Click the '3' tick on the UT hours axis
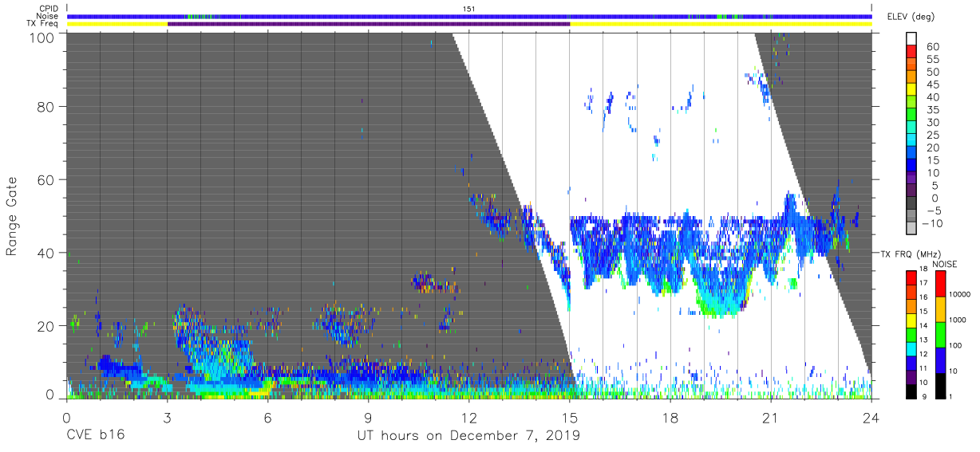 pos(168,417)
